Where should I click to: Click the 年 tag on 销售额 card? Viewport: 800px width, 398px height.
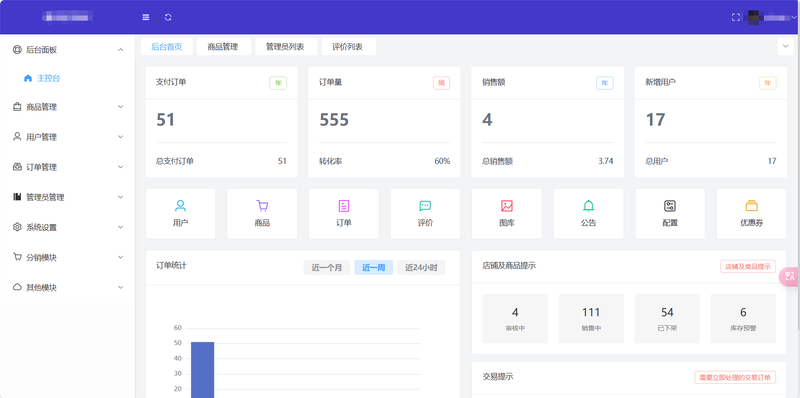pyautogui.click(x=605, y=83)
